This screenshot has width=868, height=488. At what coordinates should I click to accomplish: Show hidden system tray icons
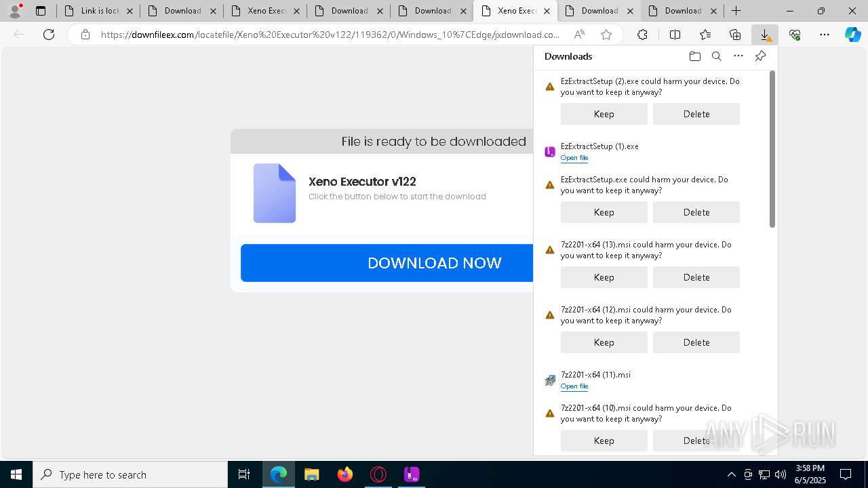pyautogui.click(x=731, y=474)
